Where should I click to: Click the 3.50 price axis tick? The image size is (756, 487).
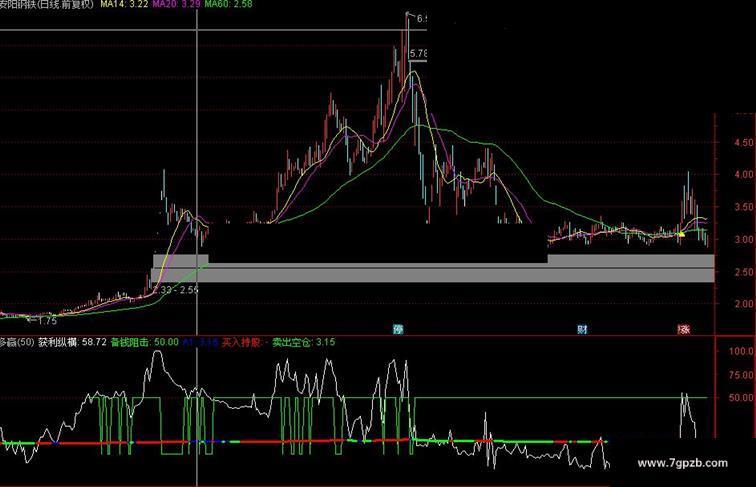coord(743,207)
